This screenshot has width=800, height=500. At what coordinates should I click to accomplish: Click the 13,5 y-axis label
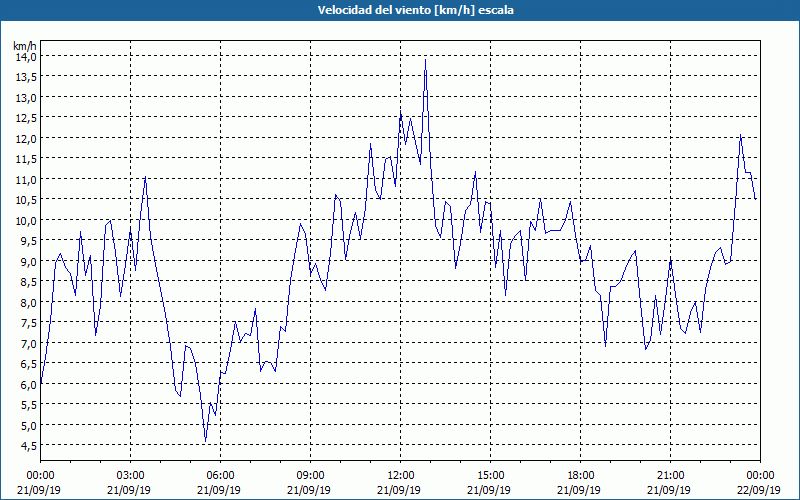click(x=25, y=77)
